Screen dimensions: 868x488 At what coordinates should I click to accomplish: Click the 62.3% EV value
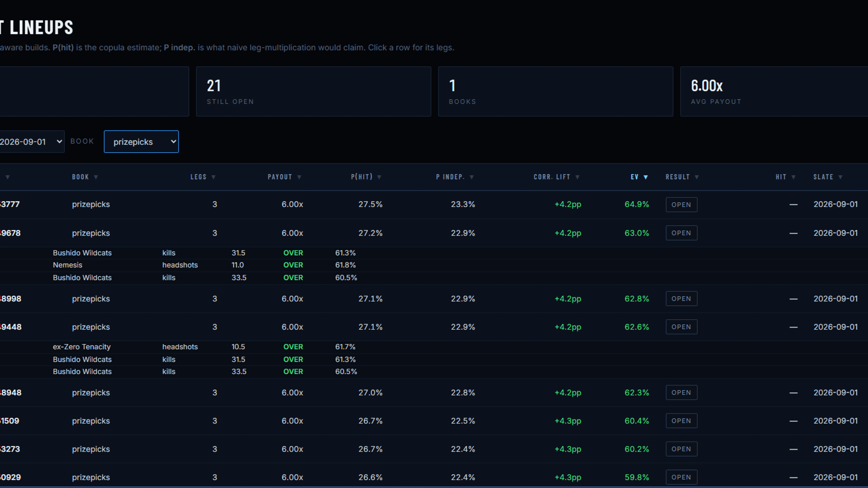tap(637, 392)
